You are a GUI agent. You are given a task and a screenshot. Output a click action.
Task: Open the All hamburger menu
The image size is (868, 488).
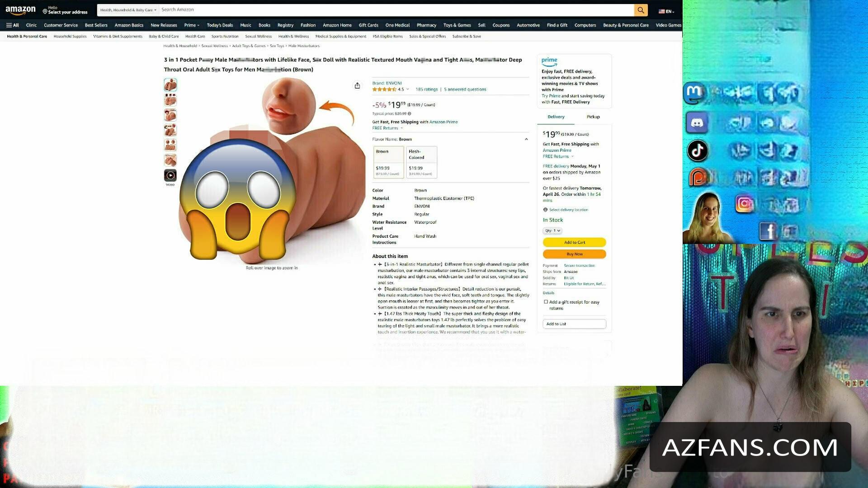[x=13, y=25]
